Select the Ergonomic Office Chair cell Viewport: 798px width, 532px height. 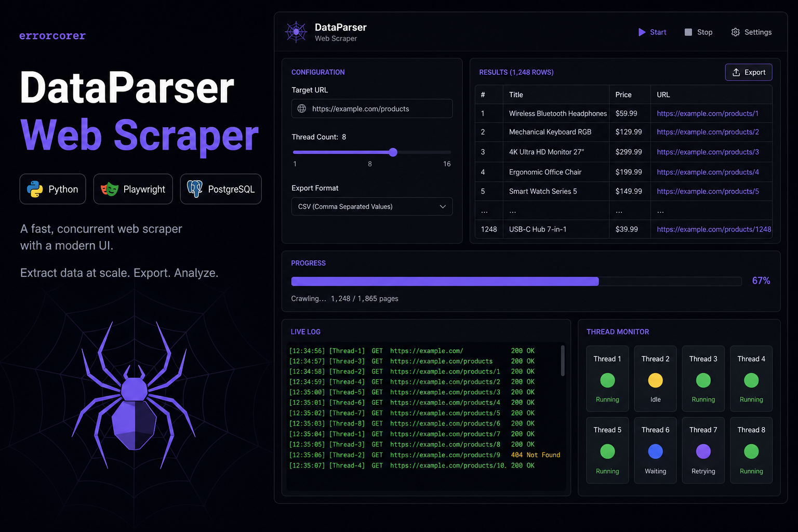pos(556,172)
